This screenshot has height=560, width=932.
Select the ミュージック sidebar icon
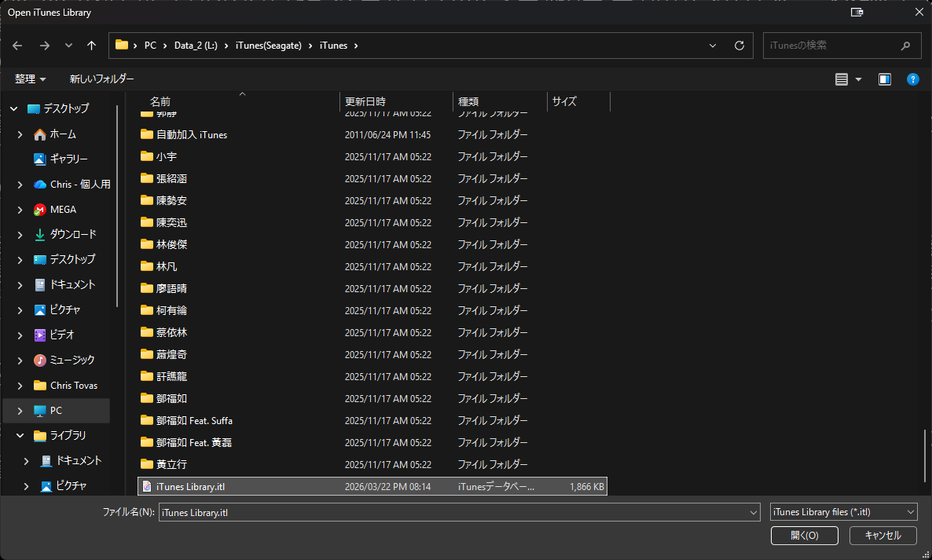pos(40,360)
